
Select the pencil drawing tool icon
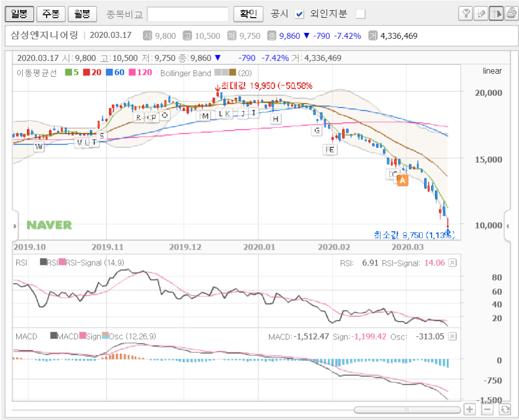click(481, 14)
